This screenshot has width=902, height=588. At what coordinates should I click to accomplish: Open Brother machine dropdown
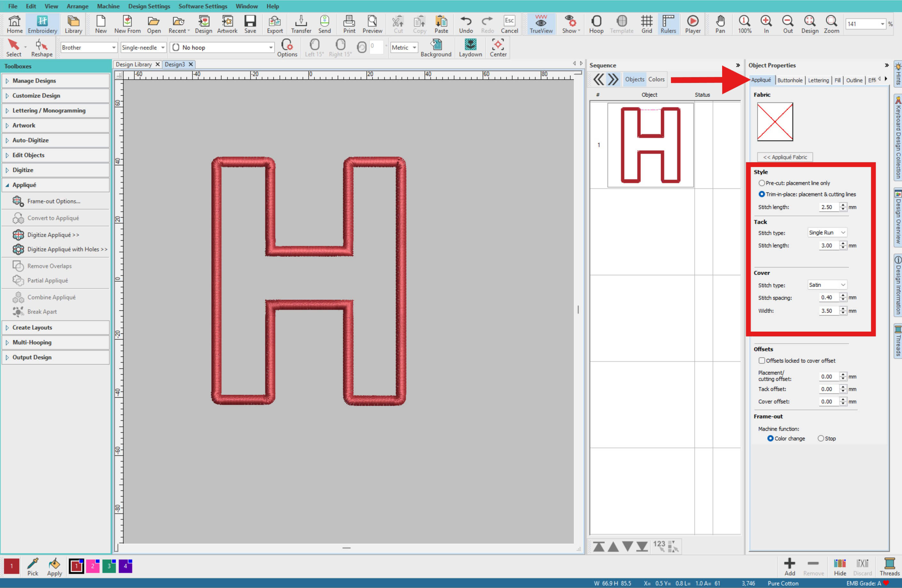[88, 47]
